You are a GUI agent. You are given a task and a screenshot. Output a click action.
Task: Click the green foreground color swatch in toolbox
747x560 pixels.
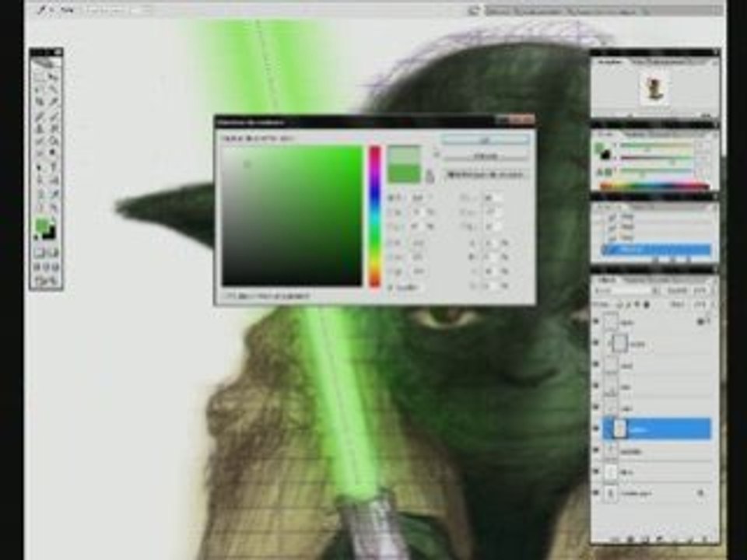pos(42,225)
